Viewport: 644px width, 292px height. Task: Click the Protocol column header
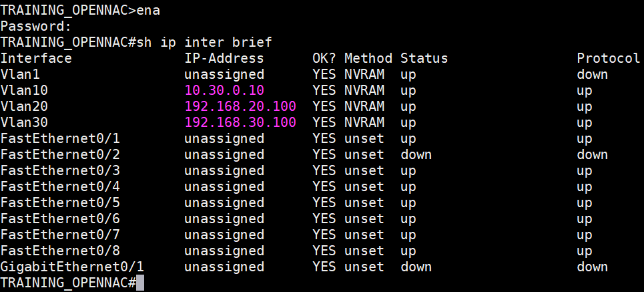pyautogui.click(x=609, y=58)
